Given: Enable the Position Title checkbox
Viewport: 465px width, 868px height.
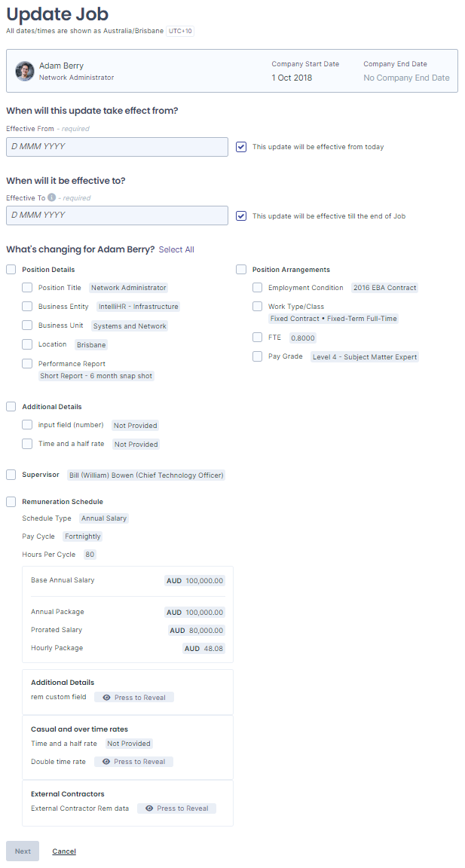Looking at the screenshot, I should 27,288.
